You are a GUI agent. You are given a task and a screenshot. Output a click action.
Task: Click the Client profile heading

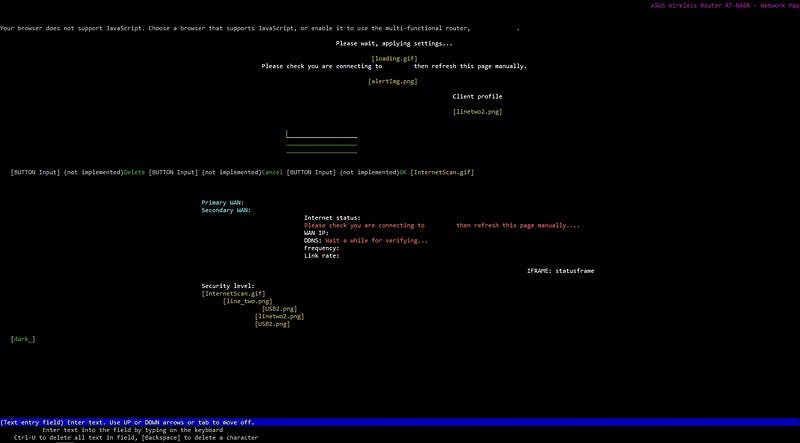tap(477, 96)
